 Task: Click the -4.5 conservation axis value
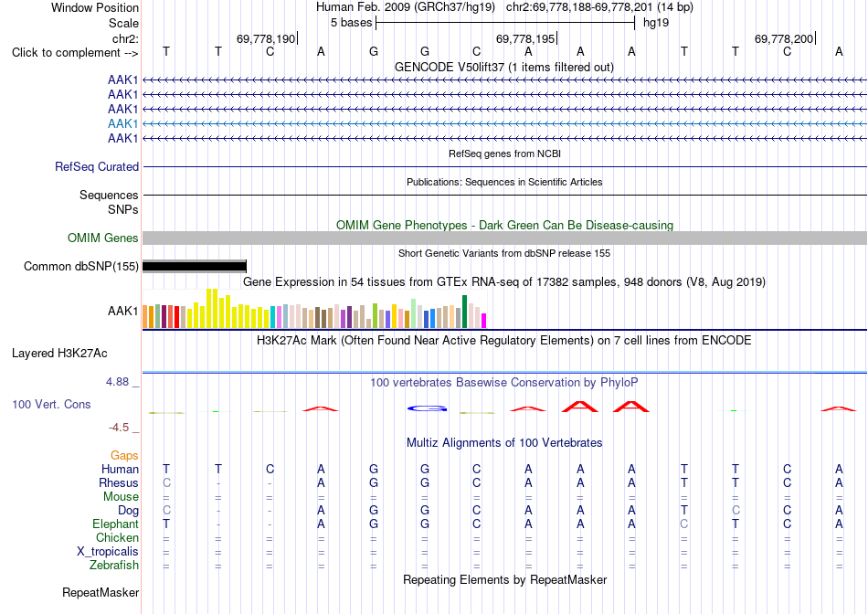119,427
